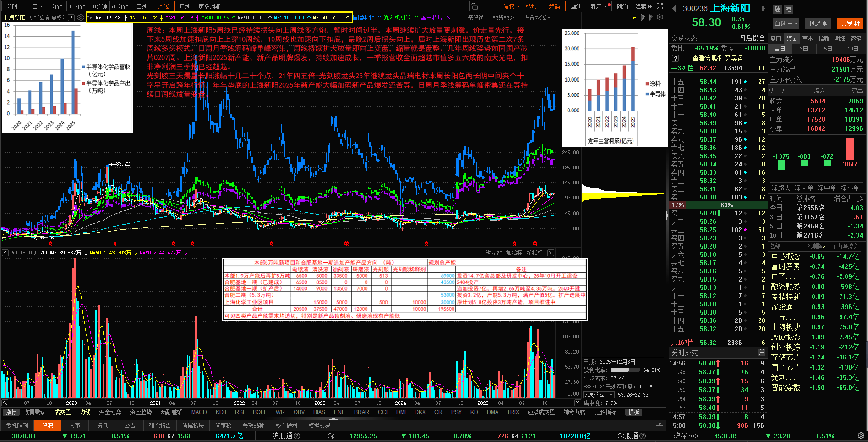Click 更多指标 on indicator bar

(605, 412)
